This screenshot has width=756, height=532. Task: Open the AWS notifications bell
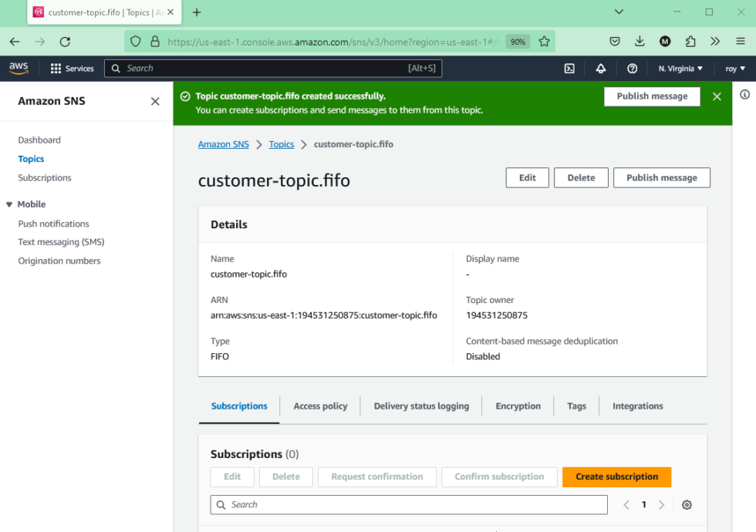click(x=601, y=69)
